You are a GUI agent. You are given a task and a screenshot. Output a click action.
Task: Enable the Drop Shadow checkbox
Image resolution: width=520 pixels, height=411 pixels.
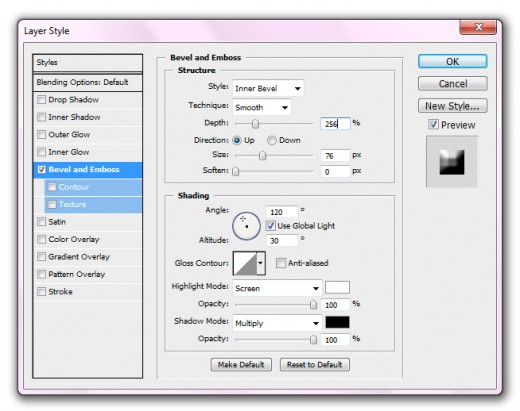(x=42, y=100)
